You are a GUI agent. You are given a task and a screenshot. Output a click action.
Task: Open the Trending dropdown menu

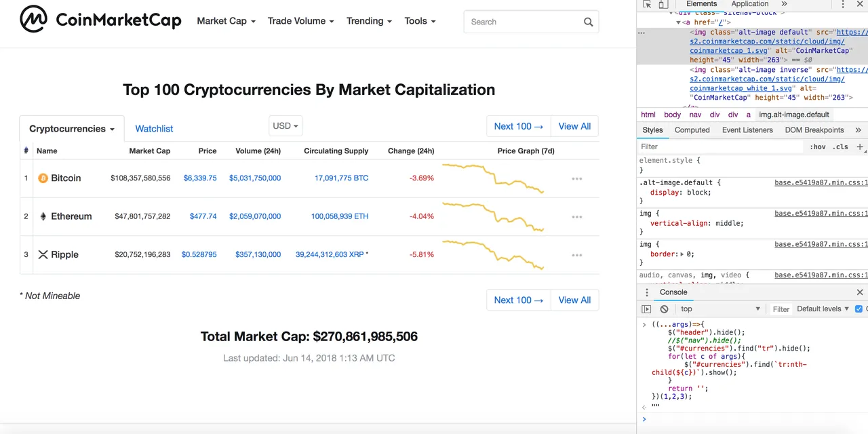point(369,21)
